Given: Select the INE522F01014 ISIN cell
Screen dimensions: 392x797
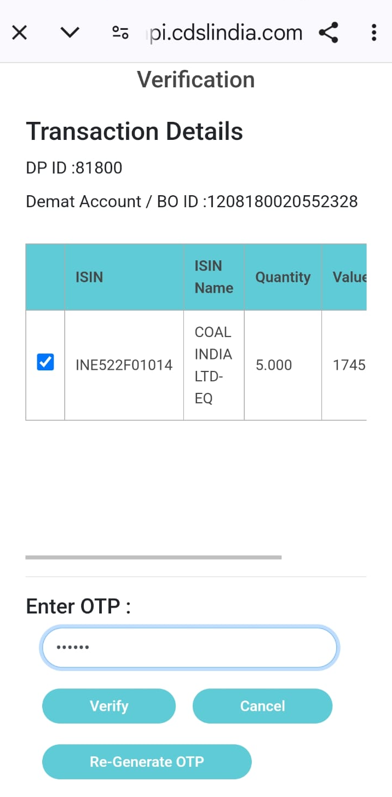Looking at the screenshot, I should click(124, 365).
